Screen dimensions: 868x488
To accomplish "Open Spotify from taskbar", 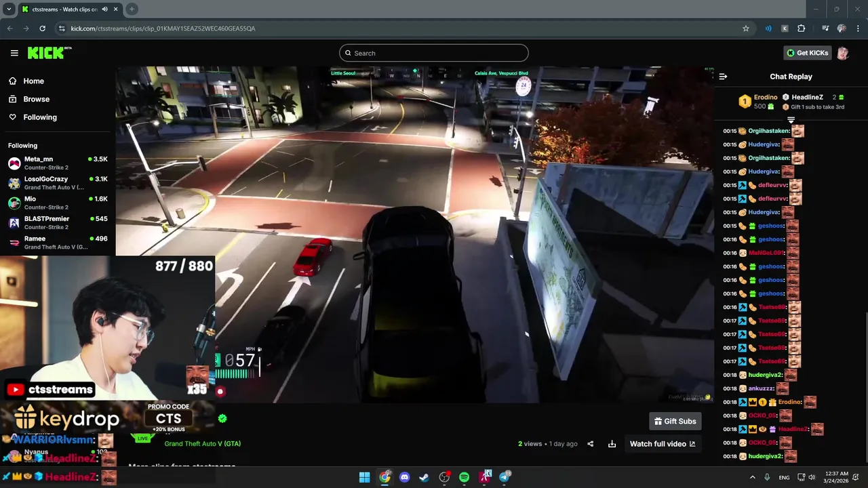I will point(465,477).
